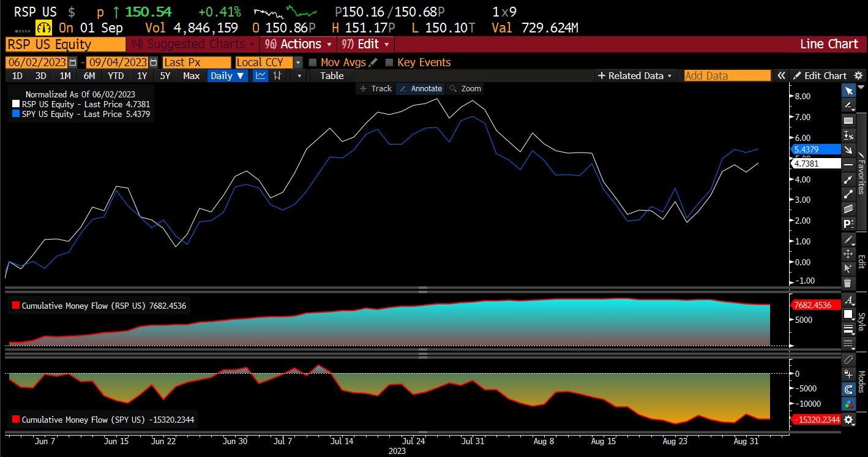Pick the two-point line segment tool
Viewport: 868px width, 457px height.
(x=848, y=194)
